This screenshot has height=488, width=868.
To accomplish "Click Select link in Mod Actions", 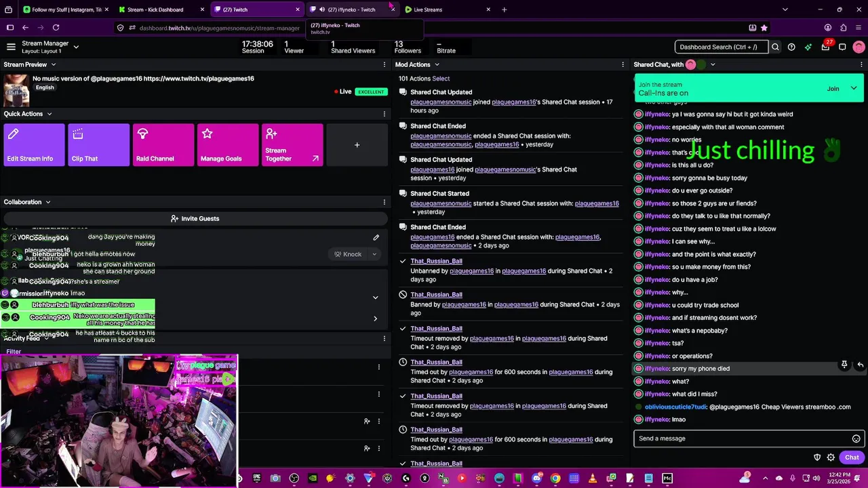I will (x=441, y=79).
